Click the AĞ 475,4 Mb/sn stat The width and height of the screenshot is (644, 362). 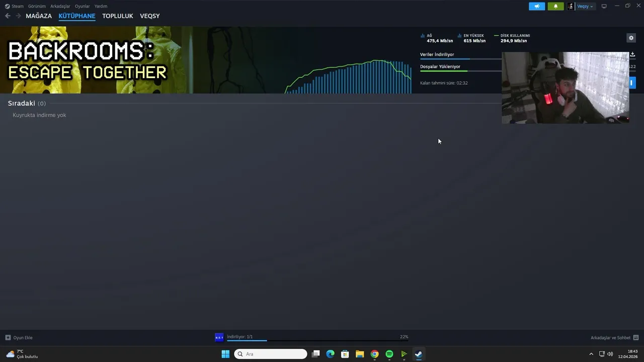437,38
